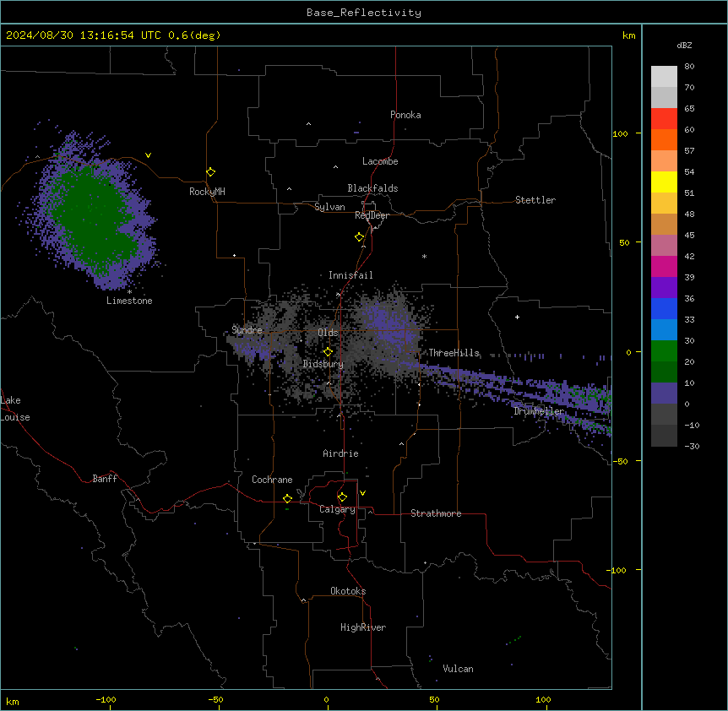
Task: Click the blue 33–36 dBZ legend swatch
Action: [664, 309]
